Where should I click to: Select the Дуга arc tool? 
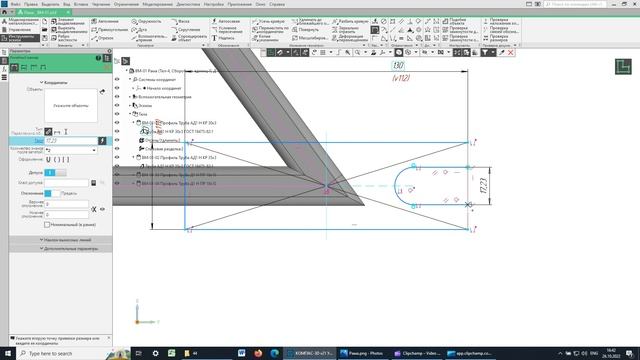[x=139, y=30]
